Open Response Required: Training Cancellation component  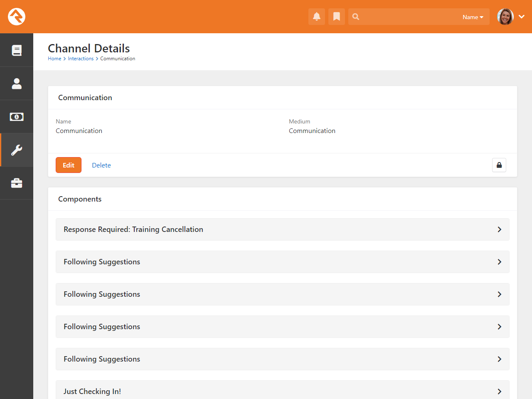[283, 229]
